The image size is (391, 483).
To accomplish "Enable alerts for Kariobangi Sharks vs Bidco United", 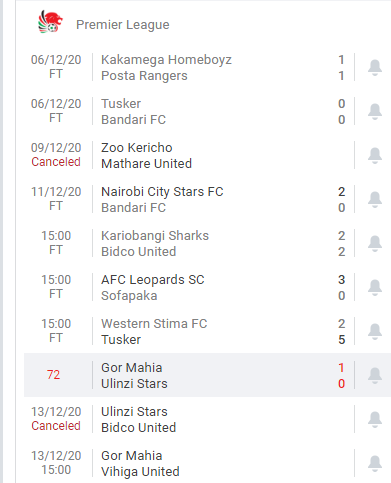I will coord(375,243).
